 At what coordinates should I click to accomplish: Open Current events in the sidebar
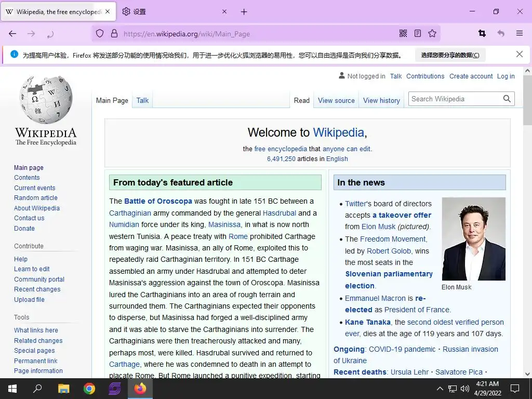tap(35, 188)
